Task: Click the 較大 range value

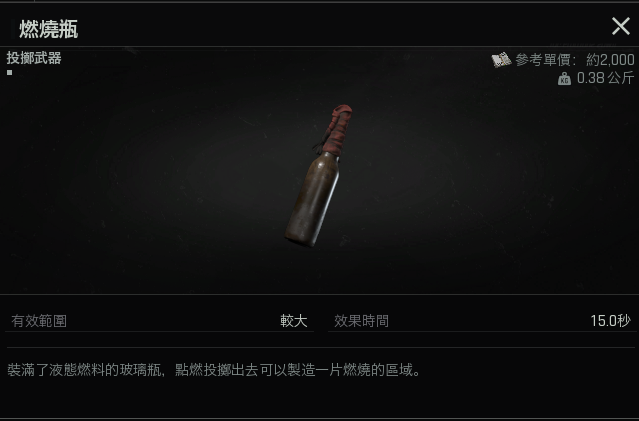Action: click(294, 321)
